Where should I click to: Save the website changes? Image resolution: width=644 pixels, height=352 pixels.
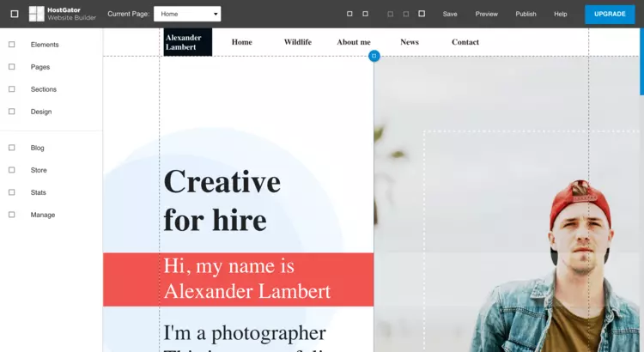pyautogui.click(x=450, y=14)
